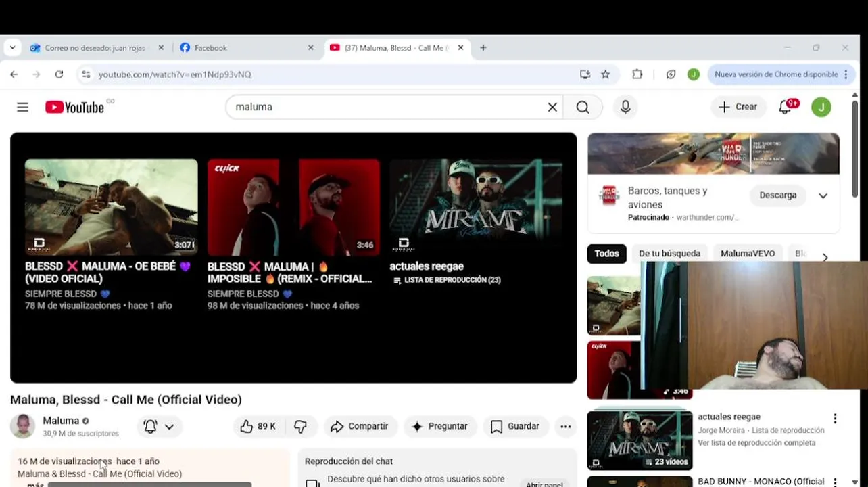Open Chrome three-dot menu
Image resolution: width=868 pixels, height=487 pixels.
tap(846, 74)
